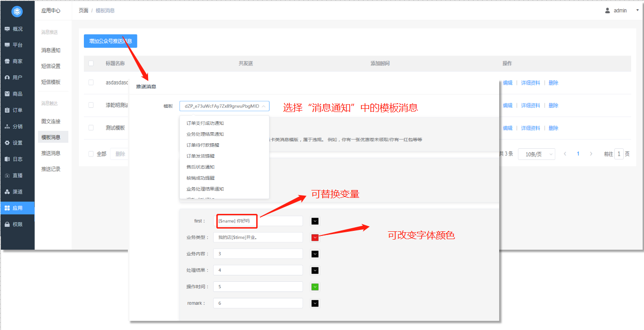Viewport: 644px width, 330px height.
Task: Open 推送记录 submenu item
Action: [51, 169]
